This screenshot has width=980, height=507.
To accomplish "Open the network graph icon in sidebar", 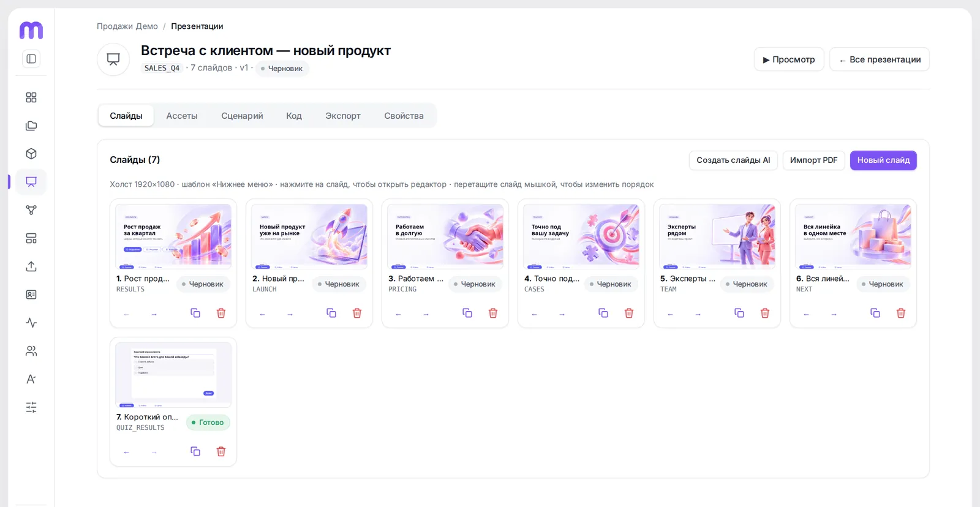I will pos(31,210).
